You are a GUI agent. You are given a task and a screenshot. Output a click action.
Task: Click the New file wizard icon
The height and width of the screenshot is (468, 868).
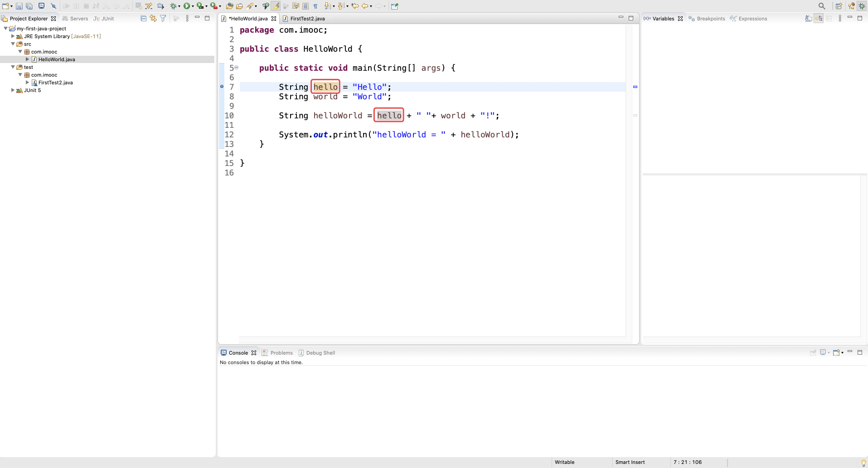pos(5,6)
